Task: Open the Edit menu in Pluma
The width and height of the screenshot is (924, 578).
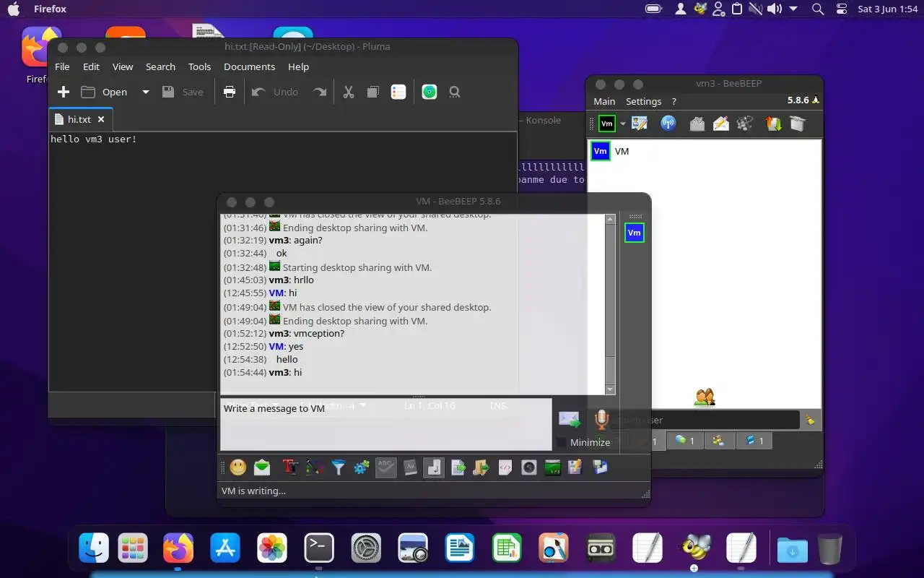Action: point(91,66)
